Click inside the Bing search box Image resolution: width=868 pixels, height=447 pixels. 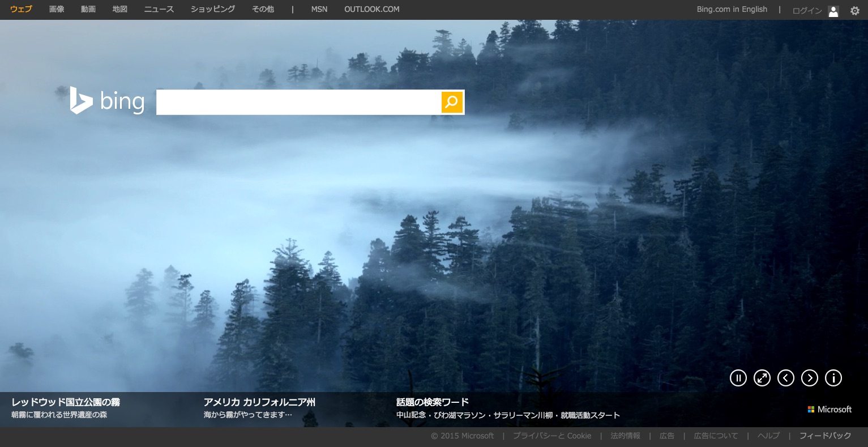(298, 102)
